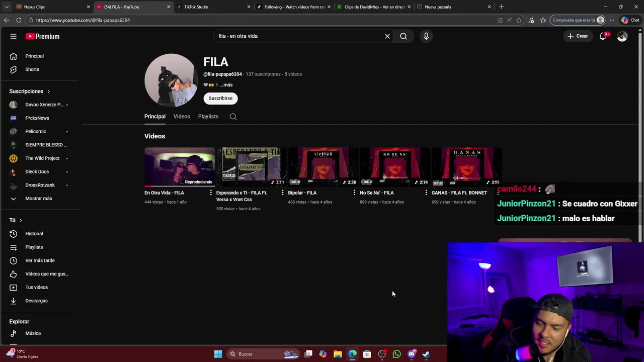The height and width of the screenshot is (362, 644).
Task: Open options menu for No Se Na'
Action: (426, 193)
